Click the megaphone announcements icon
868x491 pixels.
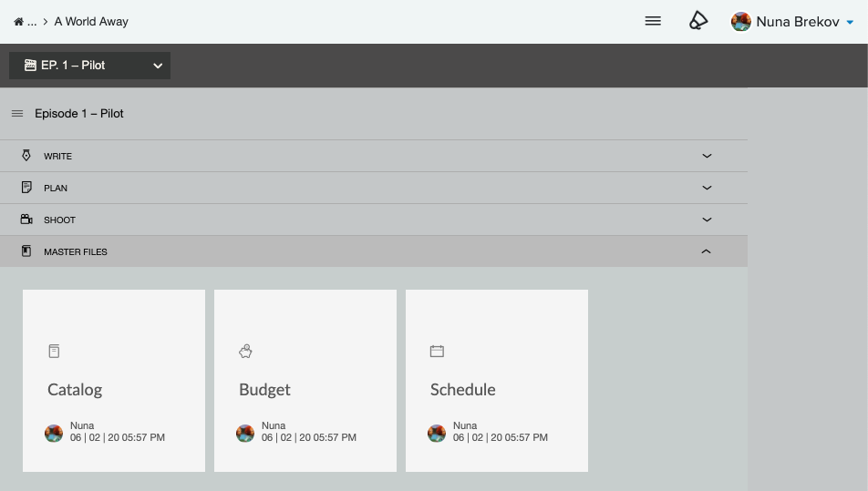(x=698, y=21)
